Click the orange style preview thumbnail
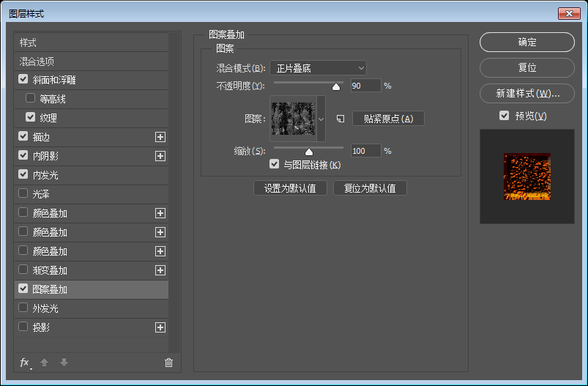This screenshot has height=386, width=588. tap(527, 177)
